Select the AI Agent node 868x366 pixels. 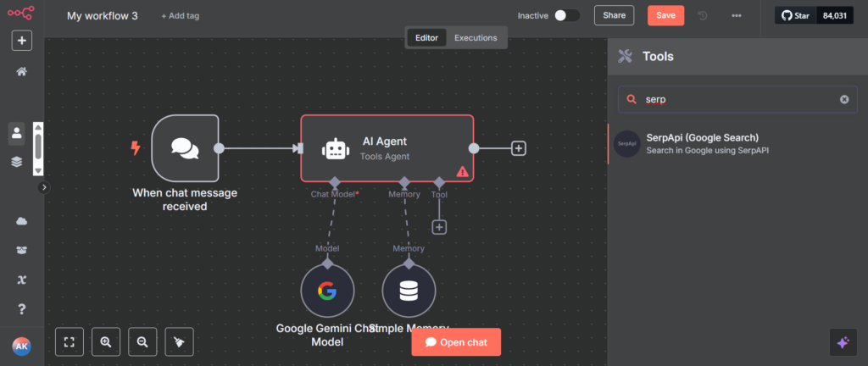click(387, 148)
